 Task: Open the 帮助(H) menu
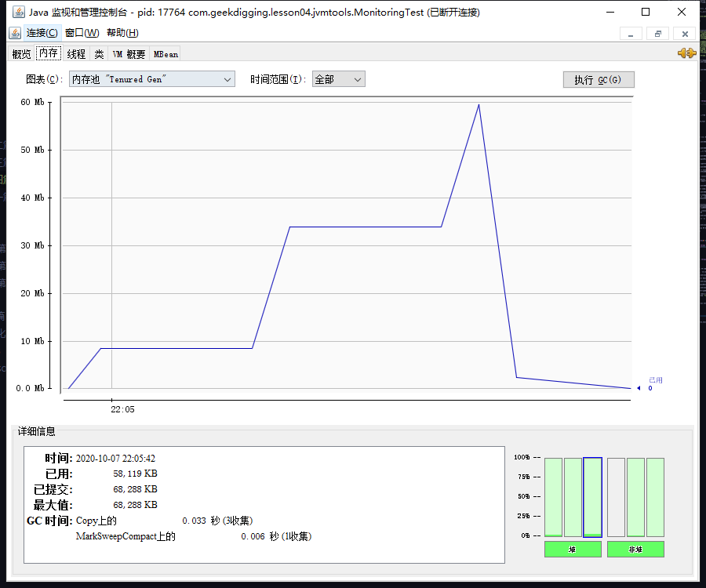coord(122,33)
